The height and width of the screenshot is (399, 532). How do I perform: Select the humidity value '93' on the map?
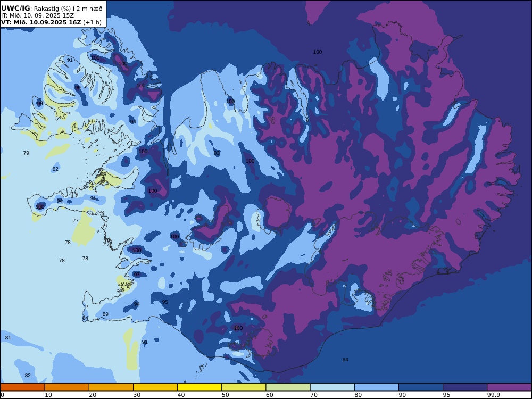(217, 153)
